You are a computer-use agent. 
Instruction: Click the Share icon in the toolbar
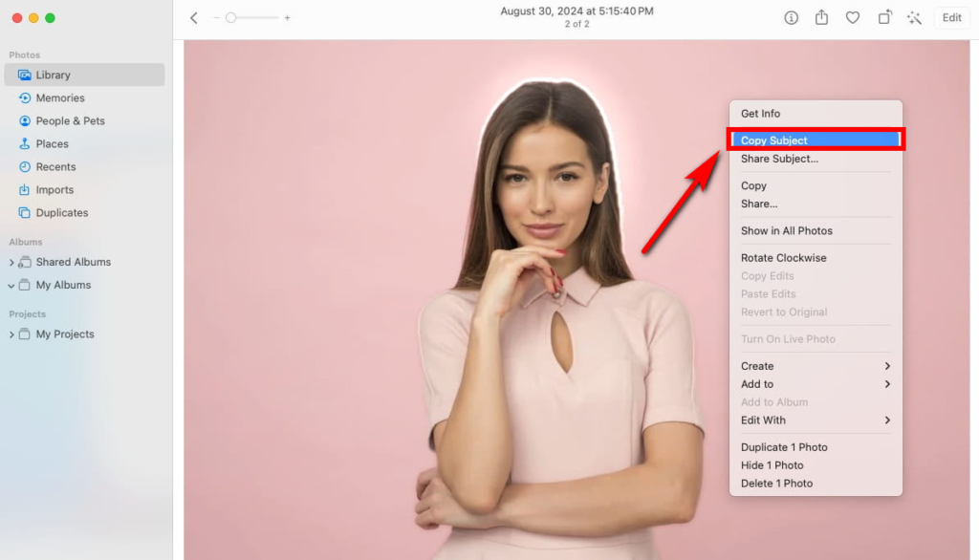pyautogui.click(x=820, y=17)
